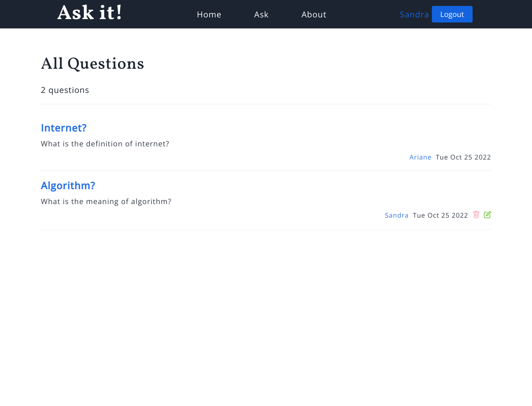This screenshot has height=406, width=532.
Task: View Ariane's profile link
Action: (420, 157)
